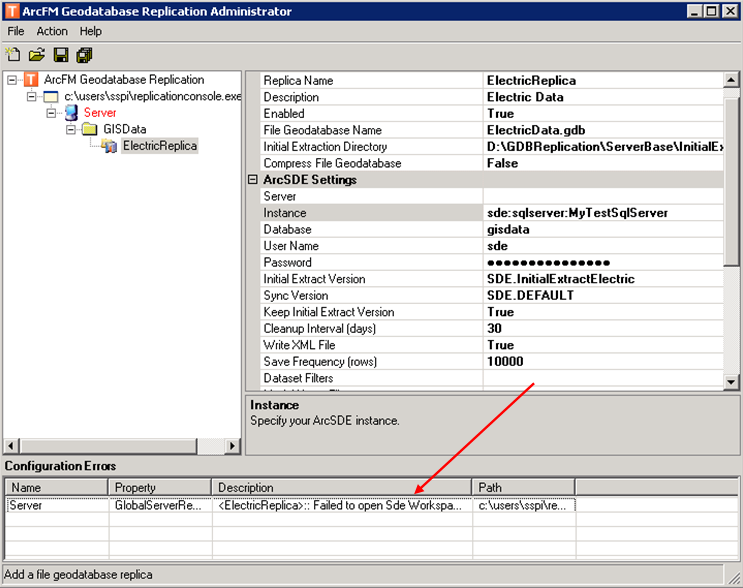The height and width of the screenshot is (588, 743).
Task: Click the Dataset Filters property row
Action: click(x=490, y=378)
